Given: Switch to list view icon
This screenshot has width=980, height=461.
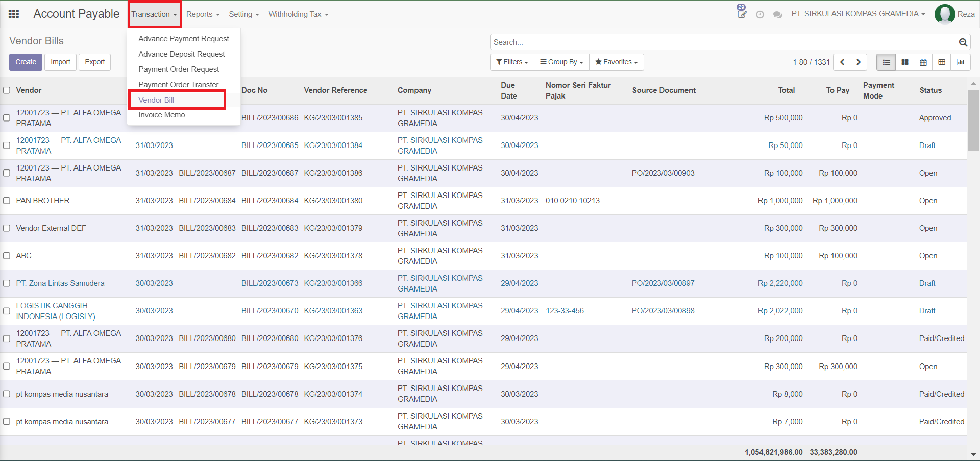Looking at the screenshot, I should point(886,62).
